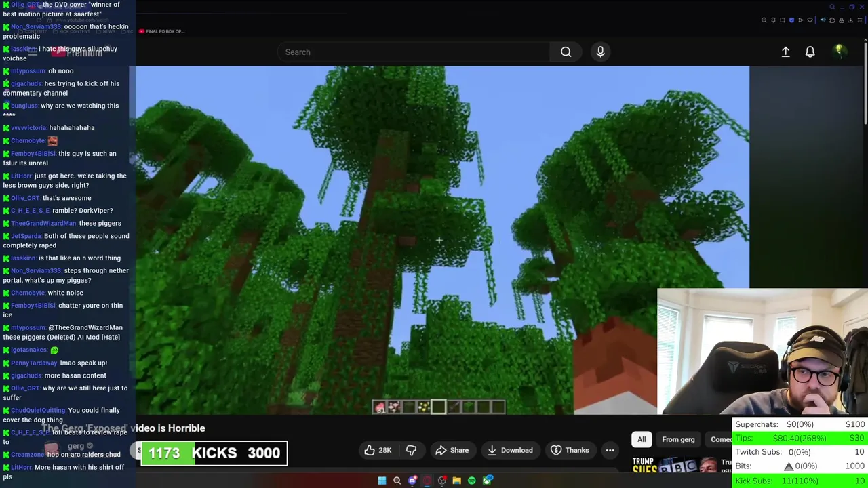The height and width of the screenshot is (488, 868).
Task: Click the video title ending 'video is Horrible'
Action: tap(123, 428)
